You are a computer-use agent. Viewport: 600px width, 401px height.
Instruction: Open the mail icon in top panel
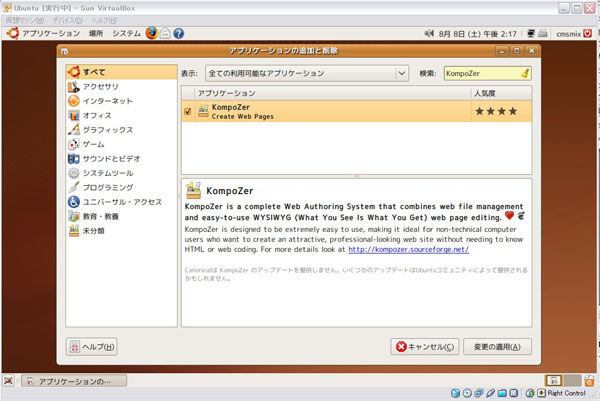(x=165, y=34)
